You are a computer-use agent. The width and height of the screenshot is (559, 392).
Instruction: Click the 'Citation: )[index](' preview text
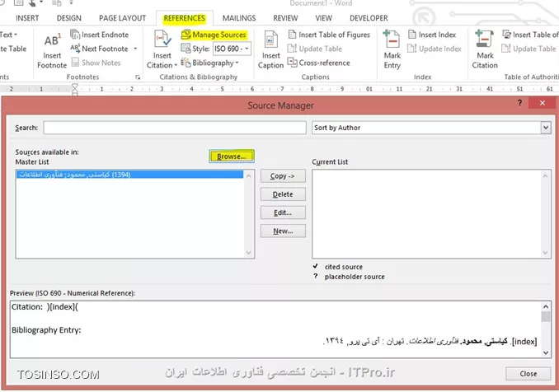pyautogui.click(x=45, y=307)
